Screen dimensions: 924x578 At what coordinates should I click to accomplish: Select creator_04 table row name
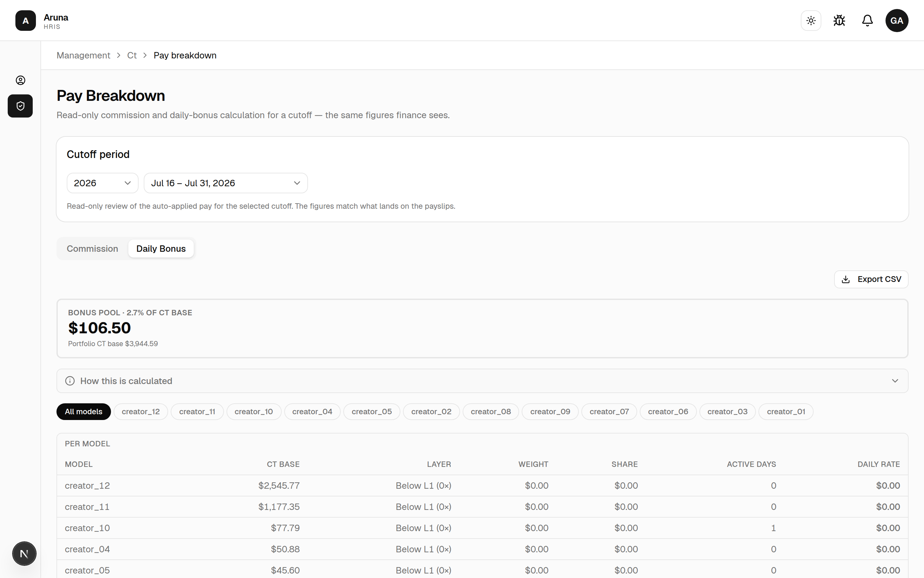tap(88, 549)
